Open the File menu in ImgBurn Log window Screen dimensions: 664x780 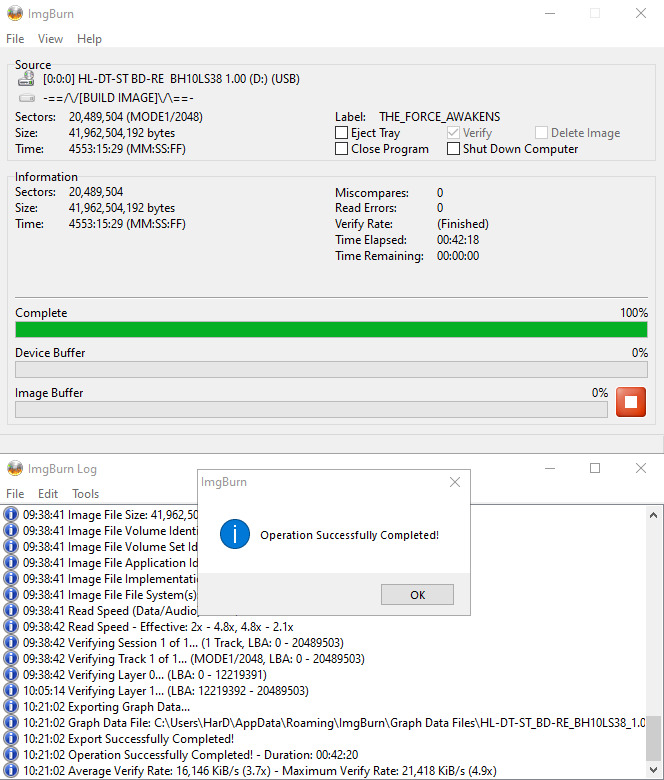(x=15, y=493)
